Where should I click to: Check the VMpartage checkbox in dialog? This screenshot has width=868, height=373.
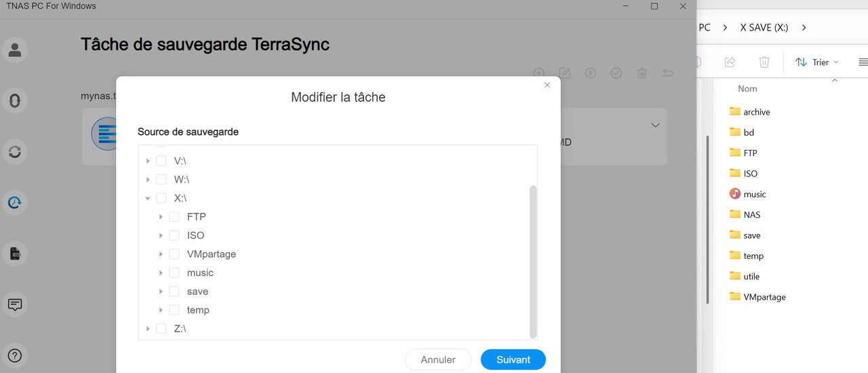click(174, 254)
